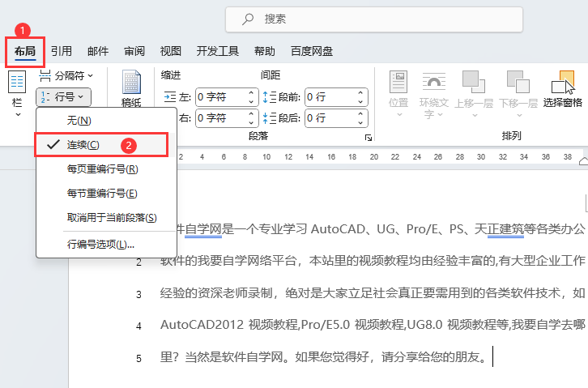Viewport: 588px width, 388px height.
Task: Click text AutoCAD2012 in document
Action: tap(202, 324)
